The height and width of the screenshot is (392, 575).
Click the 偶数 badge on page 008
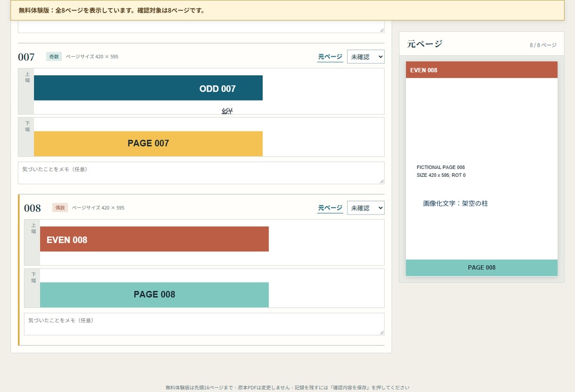(x=60, y=208)
